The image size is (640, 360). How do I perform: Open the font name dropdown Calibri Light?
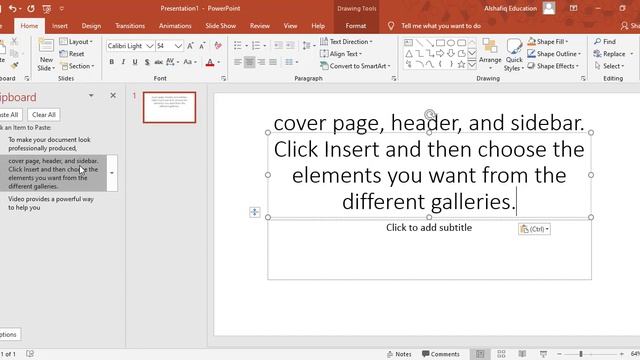point(150,46)
